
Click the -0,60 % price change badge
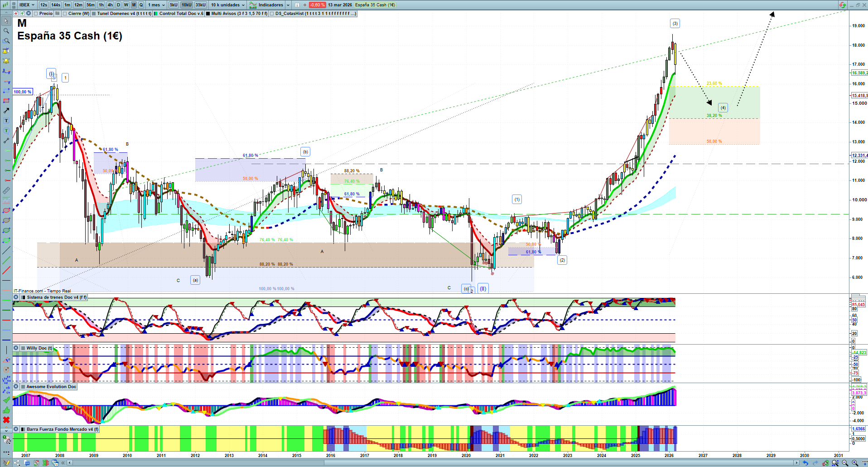(317, 5)
